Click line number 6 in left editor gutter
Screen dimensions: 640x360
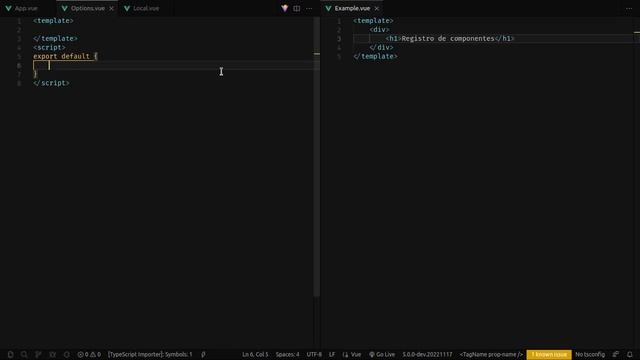point(19,65)
